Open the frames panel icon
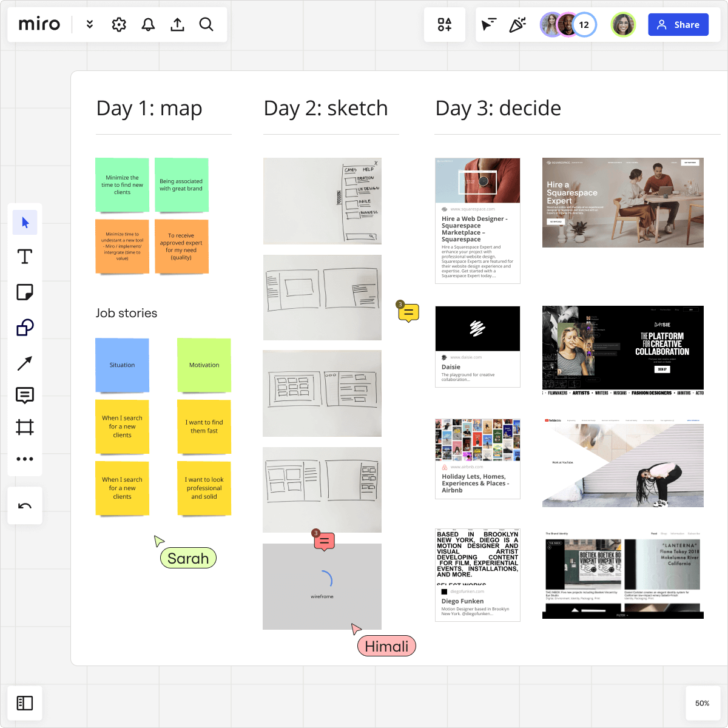Image resolution: width=728 pixels, height=728 pixels. pyautogui.click(x=25, y=703)
